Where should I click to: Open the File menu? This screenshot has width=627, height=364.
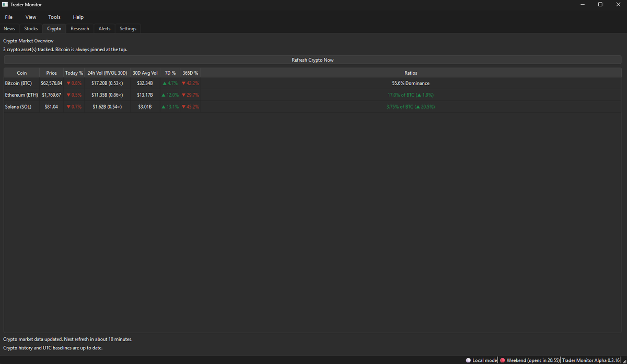click(9, 17)
